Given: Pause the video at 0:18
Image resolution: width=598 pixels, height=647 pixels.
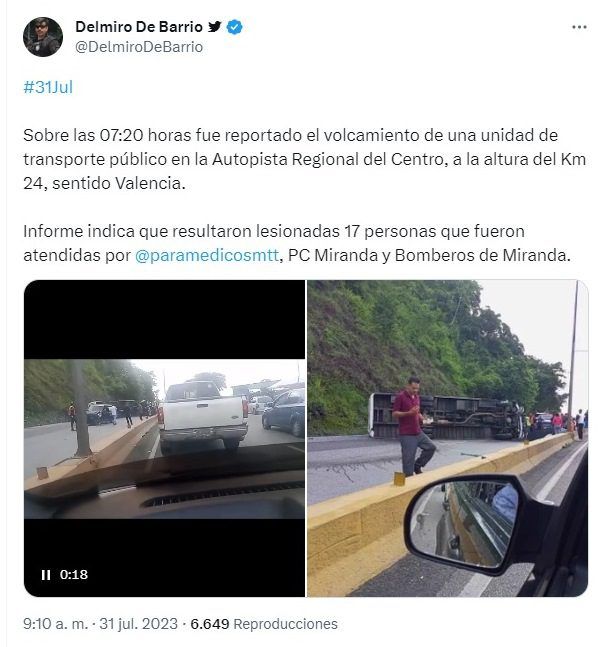Looking at the screenshot, I should tap(46, 574).
